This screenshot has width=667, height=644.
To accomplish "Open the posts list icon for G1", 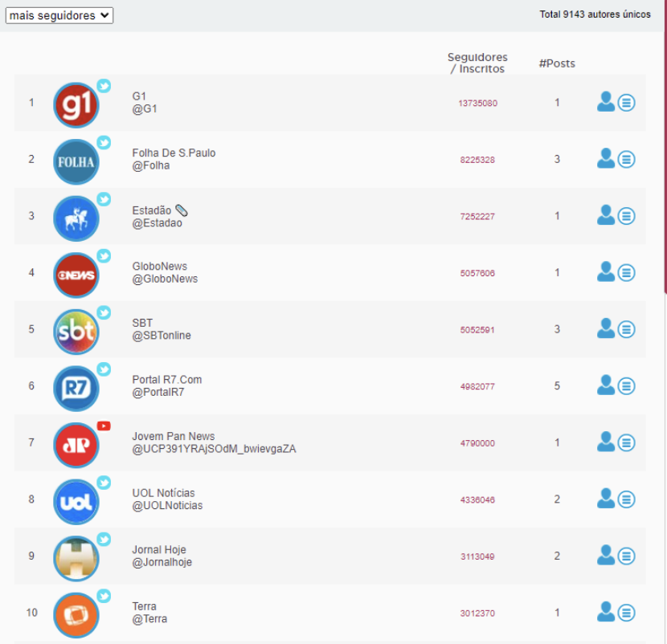I will tap(627, 103).
